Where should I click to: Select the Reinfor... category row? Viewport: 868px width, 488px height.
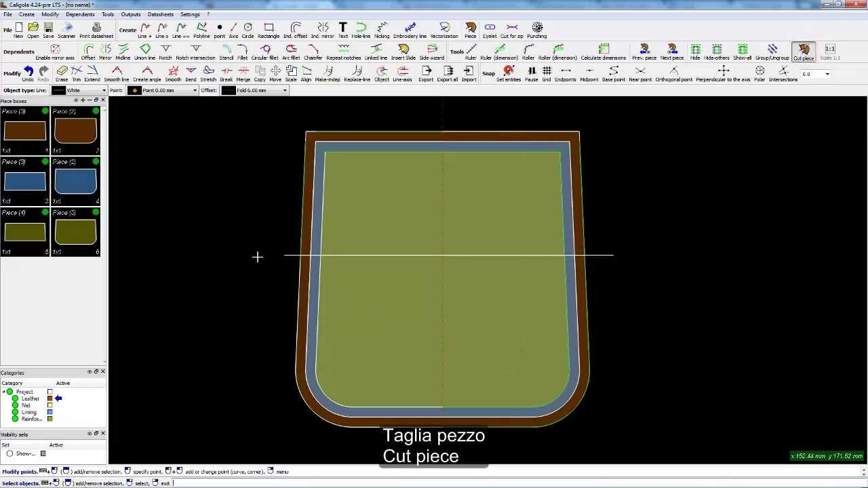[32, 419]
